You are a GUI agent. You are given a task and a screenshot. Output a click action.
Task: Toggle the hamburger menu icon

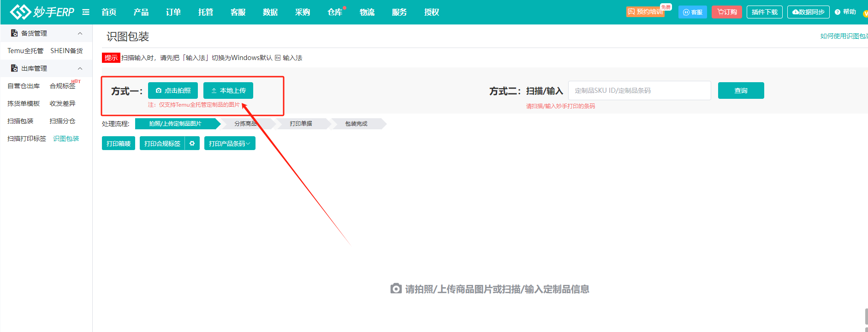(86, 12)
